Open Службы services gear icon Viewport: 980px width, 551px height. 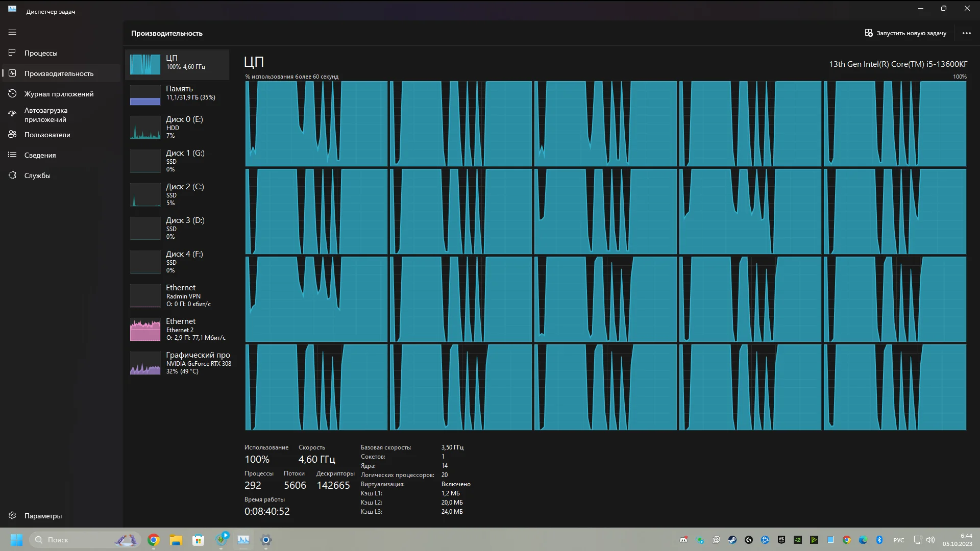coord(12,176)
